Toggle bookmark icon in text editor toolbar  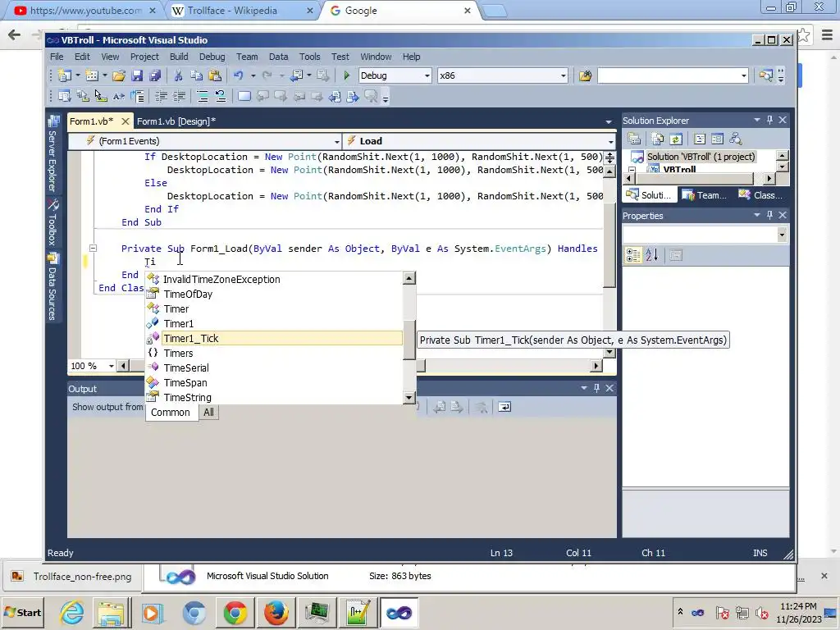point(244,97)
